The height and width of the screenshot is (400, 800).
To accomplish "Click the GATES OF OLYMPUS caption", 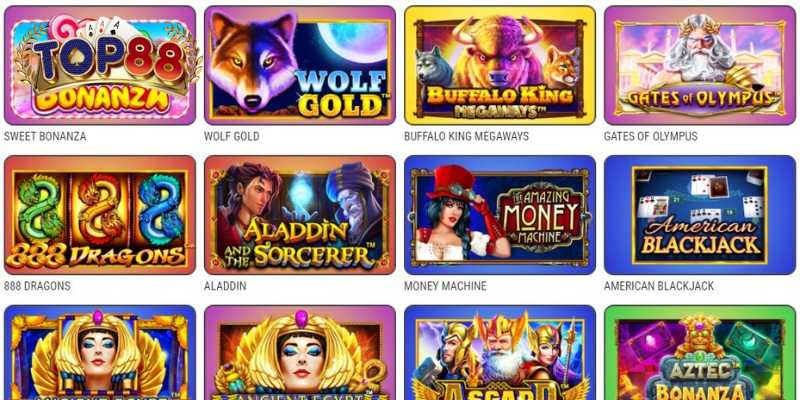I will coord(651,137).
